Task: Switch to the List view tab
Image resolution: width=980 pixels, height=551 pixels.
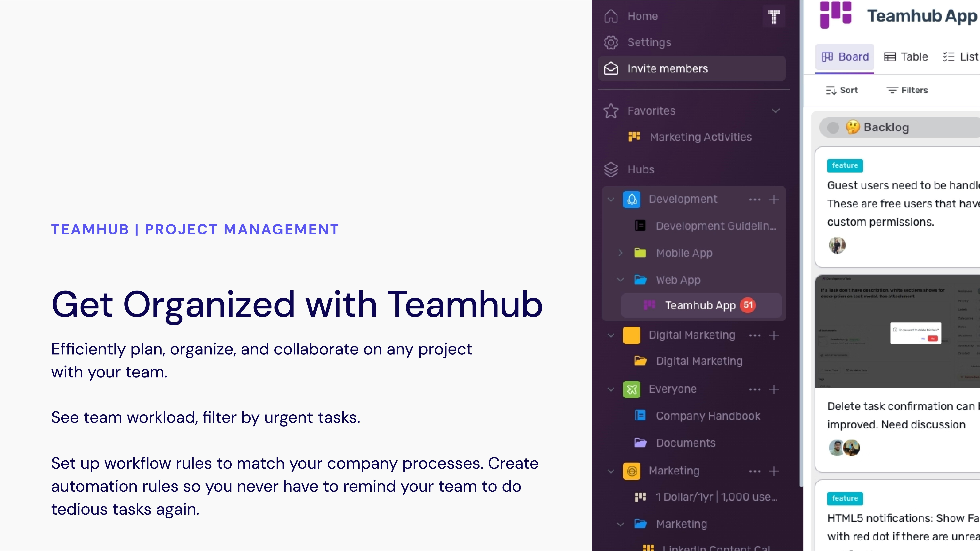Action: click(x=961, y=57)
